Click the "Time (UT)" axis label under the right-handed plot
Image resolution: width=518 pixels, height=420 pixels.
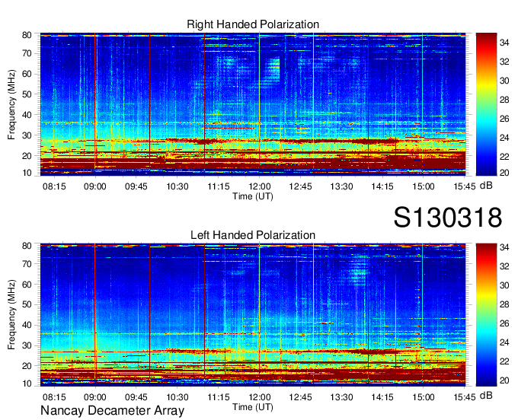click(x=253, y=196)
